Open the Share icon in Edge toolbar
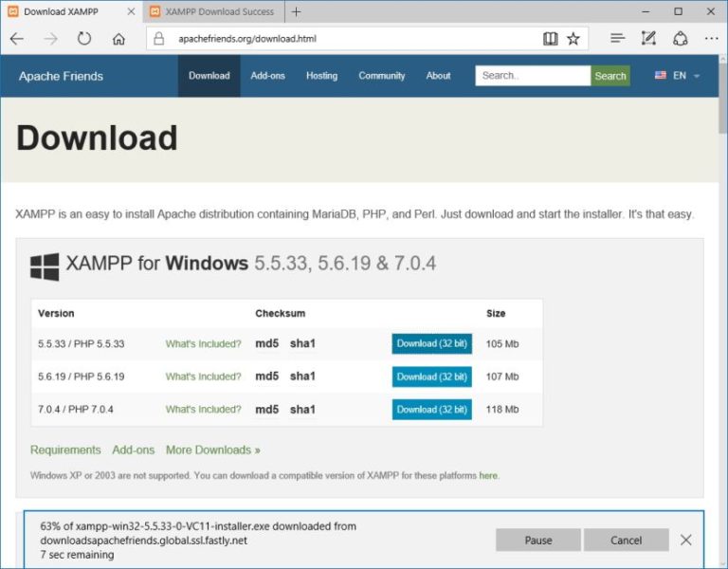The image size is (728, 569). pyautogui.click(x=681, y=38)
